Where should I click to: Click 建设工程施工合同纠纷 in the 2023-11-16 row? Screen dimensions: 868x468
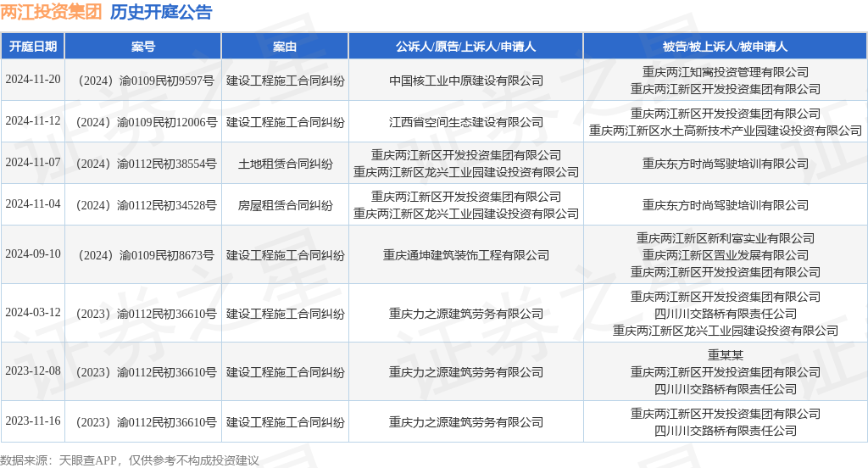tap(285, 422)
